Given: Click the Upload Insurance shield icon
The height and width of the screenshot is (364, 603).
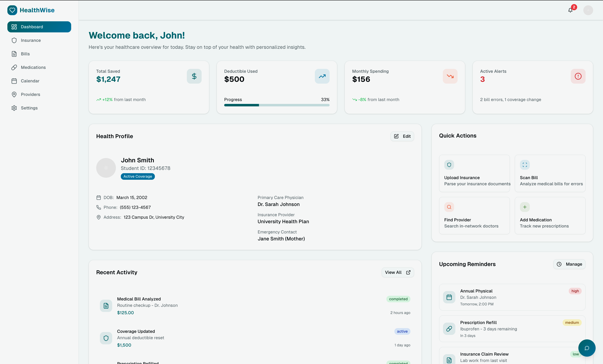Looking at the screenshot, I should point(449,165).
